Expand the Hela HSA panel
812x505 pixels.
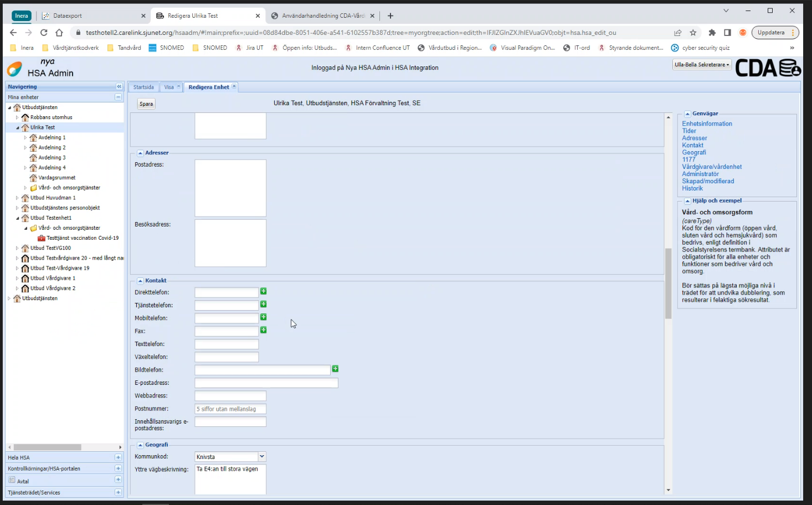pos(118,457)
